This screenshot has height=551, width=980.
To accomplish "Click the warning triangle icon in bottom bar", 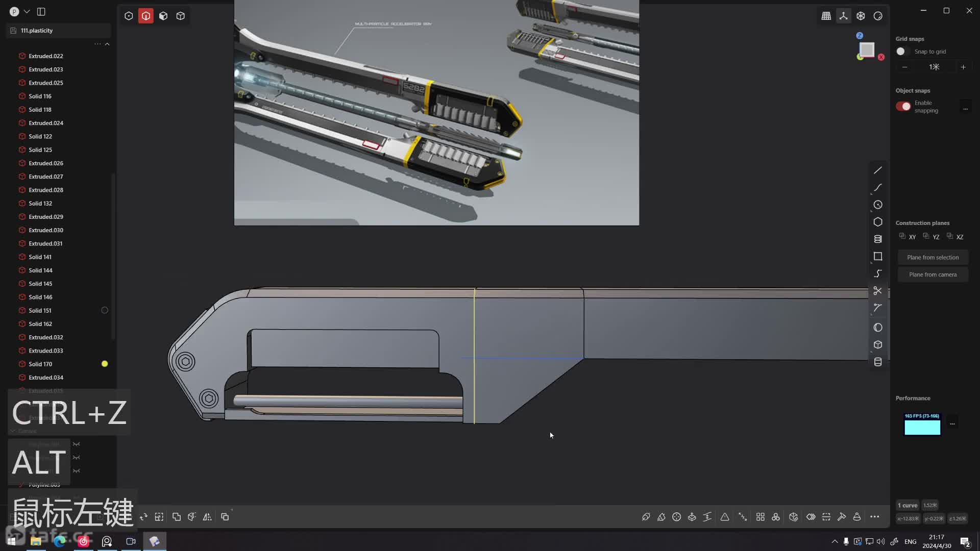I will click(x=725, y=517).
